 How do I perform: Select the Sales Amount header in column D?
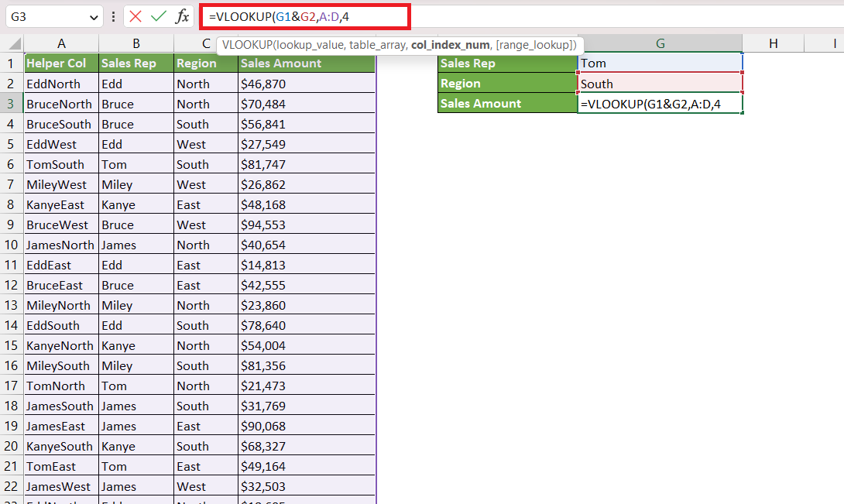tap(307, 63)
